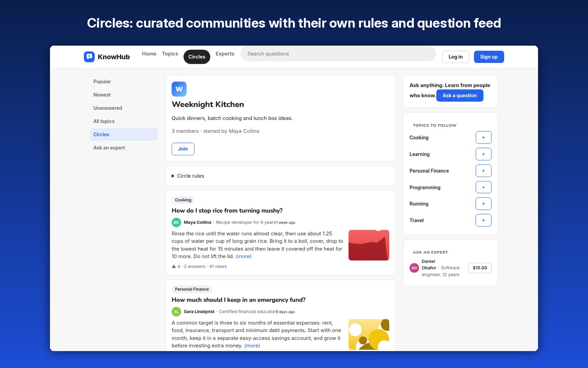Click the Personal Finance question tag
Image resolution: width=588 pixels, height=368 pixels.
(192, 289)
